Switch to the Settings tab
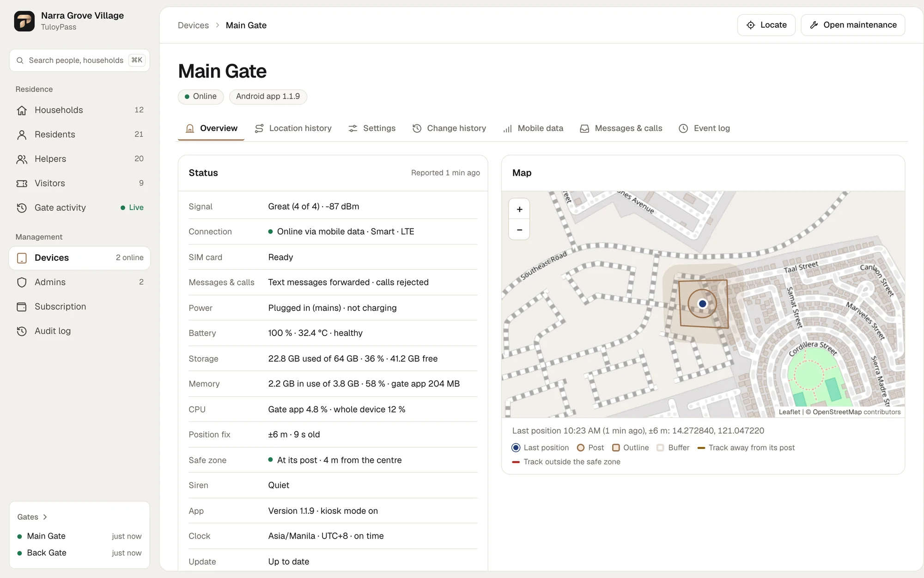924x578 pixels. 372,129
